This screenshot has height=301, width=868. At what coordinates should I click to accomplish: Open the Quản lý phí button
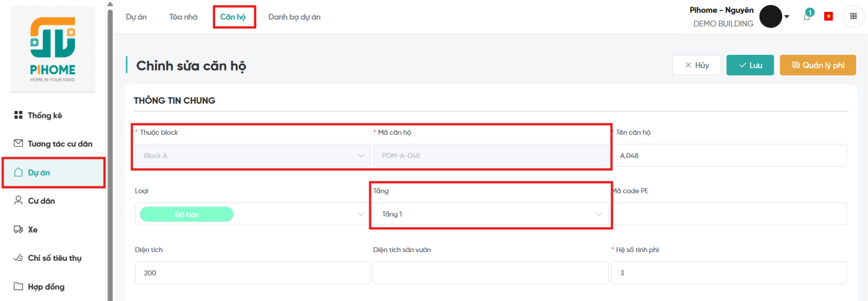coord(818,65)
